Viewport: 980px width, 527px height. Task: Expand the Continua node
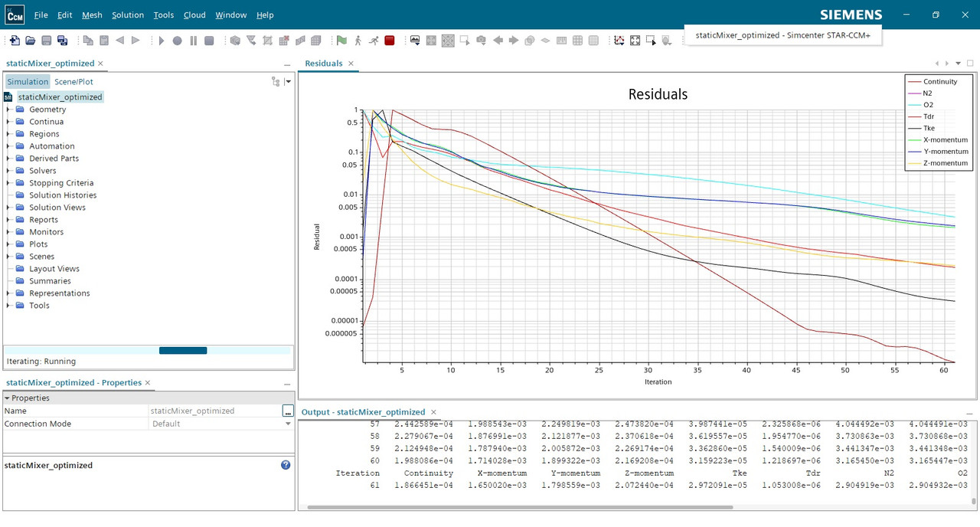[x=8, y=122]
